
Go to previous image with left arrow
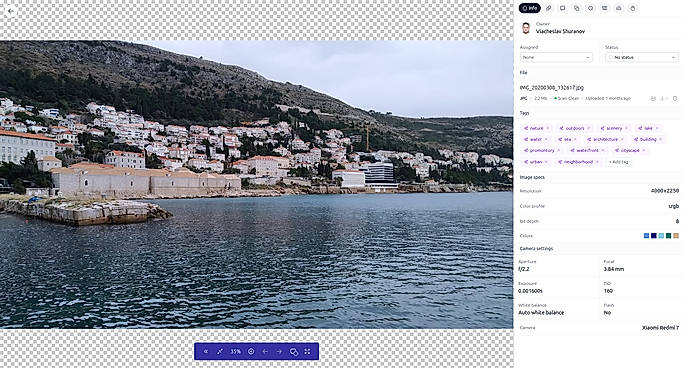click(x=265, y=351)
